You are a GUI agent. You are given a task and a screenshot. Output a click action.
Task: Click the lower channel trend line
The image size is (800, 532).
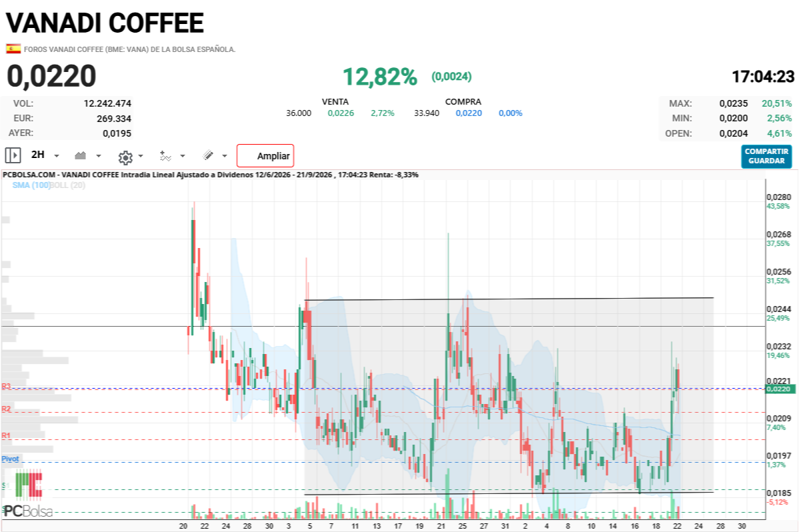509,493
